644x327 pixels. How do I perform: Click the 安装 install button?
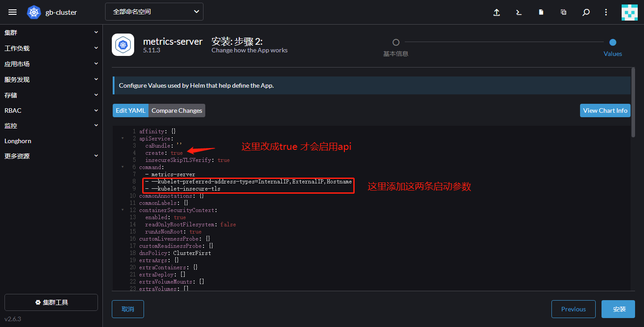[619, 309]
